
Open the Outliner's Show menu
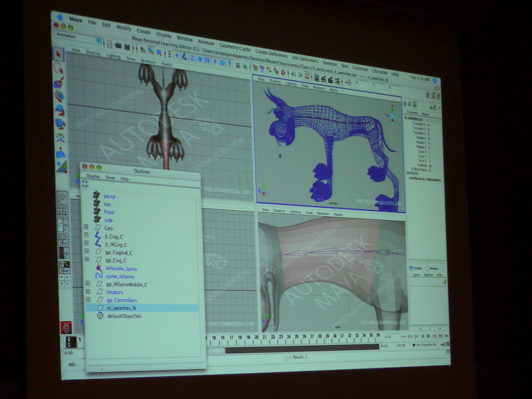110,178
